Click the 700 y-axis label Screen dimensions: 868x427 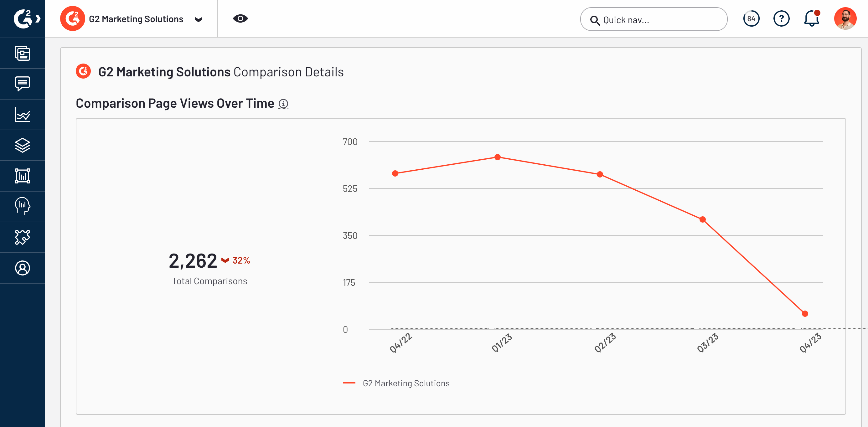click(350, 142)
